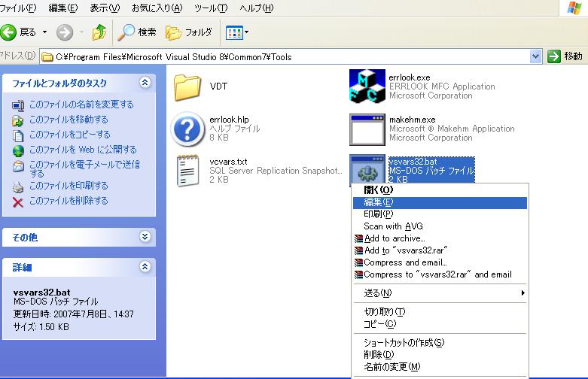Select the errlook.hlp help file icon

coord(187,129)
